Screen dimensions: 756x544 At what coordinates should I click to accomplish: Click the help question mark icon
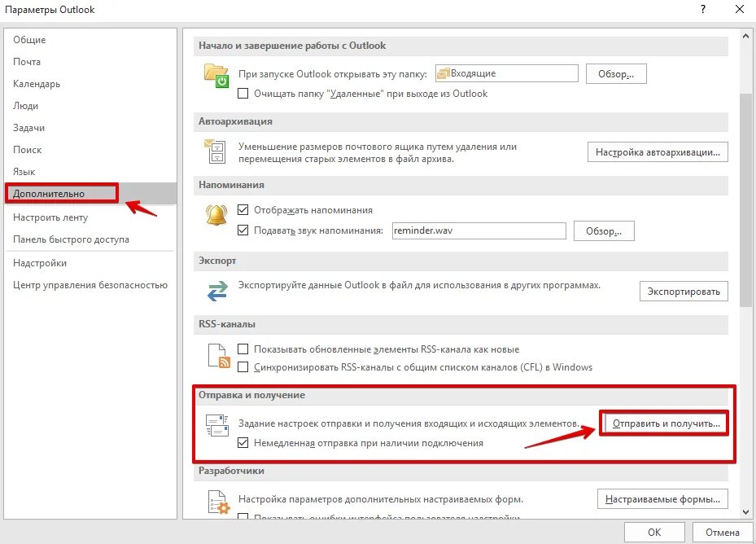coord(703,9)
